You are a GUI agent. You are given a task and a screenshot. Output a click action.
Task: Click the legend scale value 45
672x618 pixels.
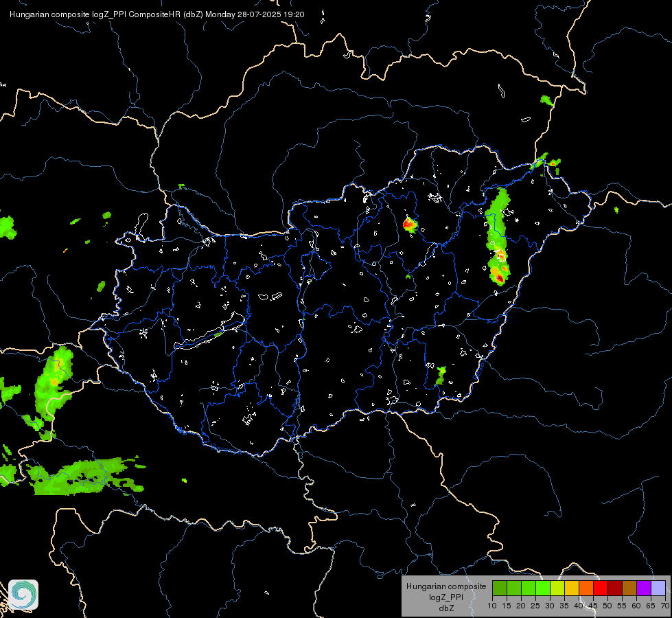point(592,606)
